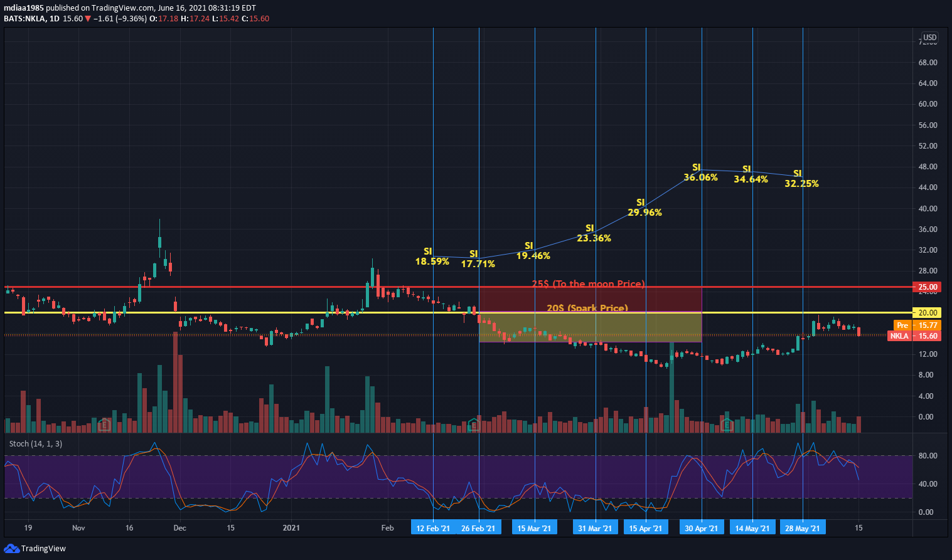
Task: Click the 'SI 34.64%' annotation
Action: click(751, 174)
